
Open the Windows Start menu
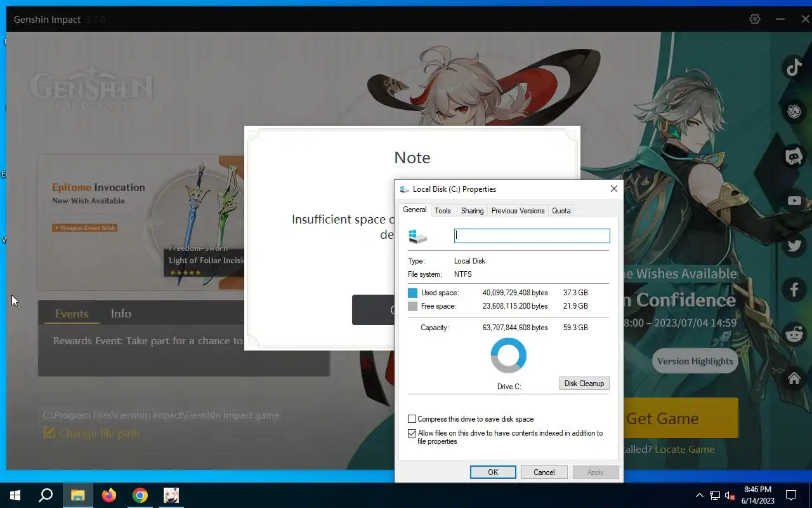click(x=15, y=495)
